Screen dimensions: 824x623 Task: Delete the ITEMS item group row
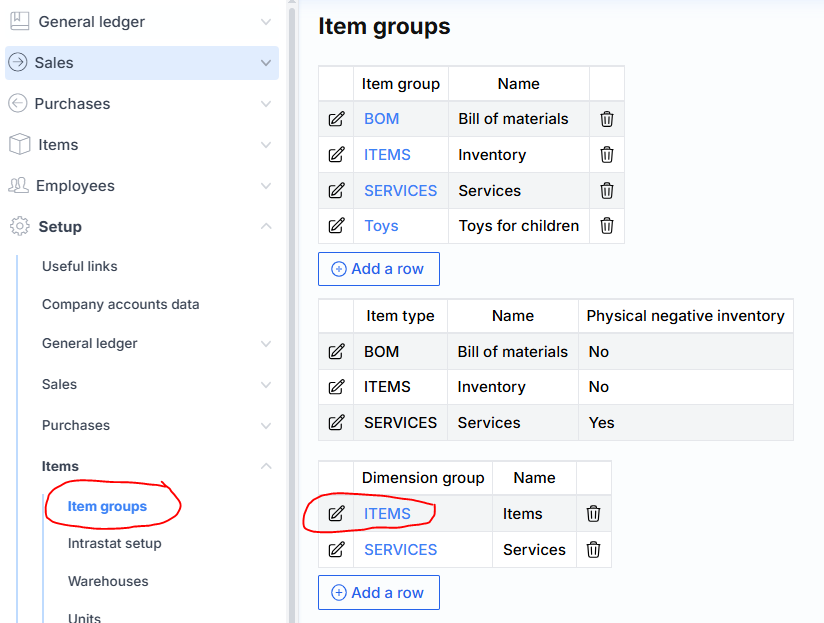pyautogui.click(x=606, y=155)
